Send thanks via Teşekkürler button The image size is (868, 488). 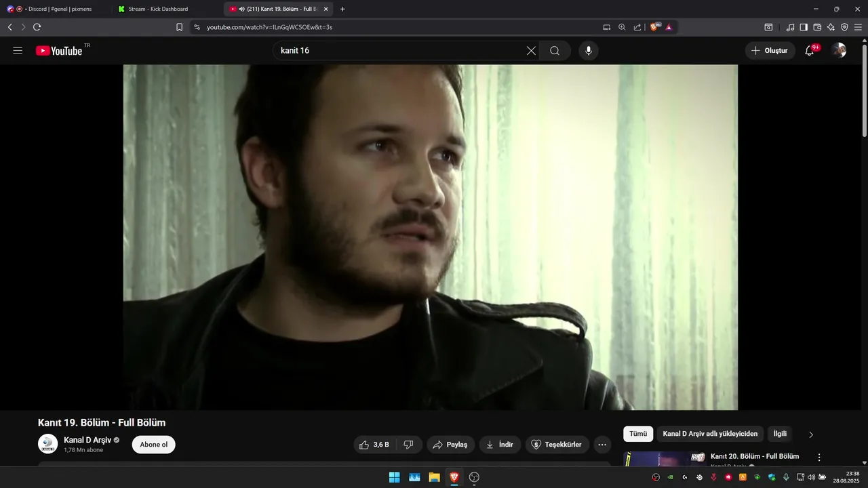(557, 445)
